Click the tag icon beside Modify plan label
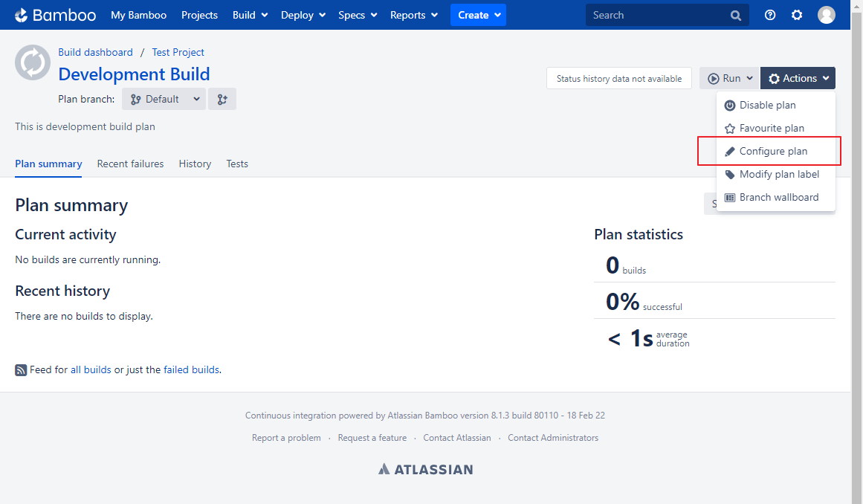This screenshot has height=504, width=863. 730,175
